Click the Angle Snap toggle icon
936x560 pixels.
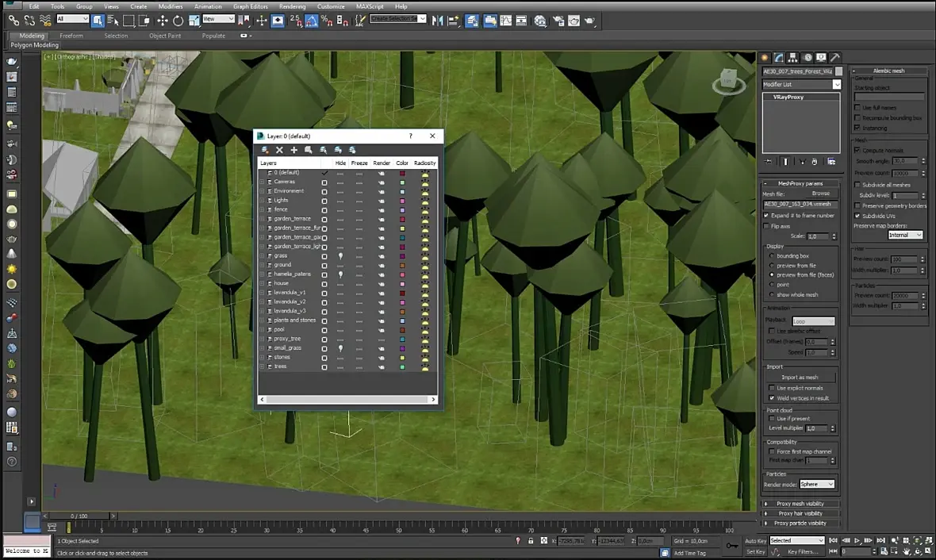pyautogui.click(x=312, y=21)
